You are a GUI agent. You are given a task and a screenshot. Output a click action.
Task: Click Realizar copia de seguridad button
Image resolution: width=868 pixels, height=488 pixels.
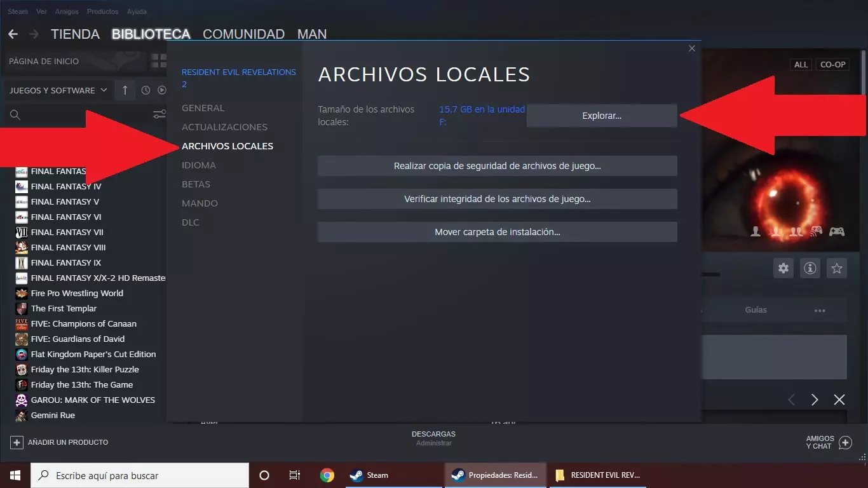[x=498, y=166]
